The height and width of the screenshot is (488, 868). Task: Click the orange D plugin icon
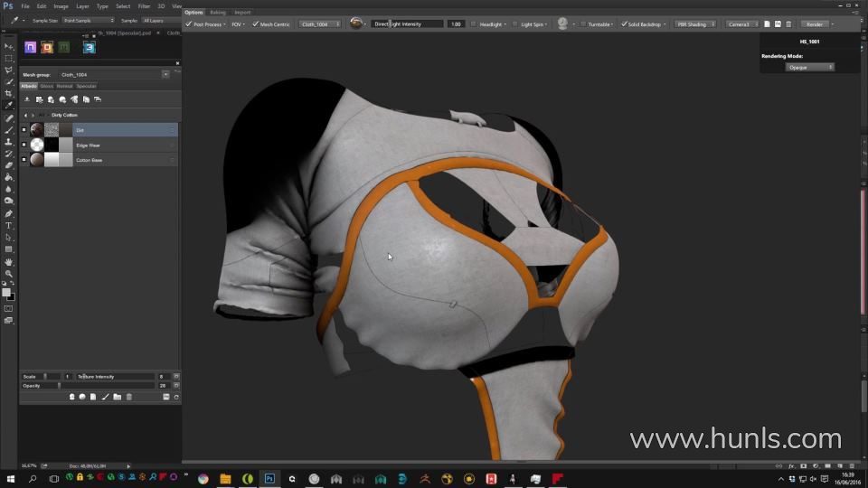[x=47, y=48]
